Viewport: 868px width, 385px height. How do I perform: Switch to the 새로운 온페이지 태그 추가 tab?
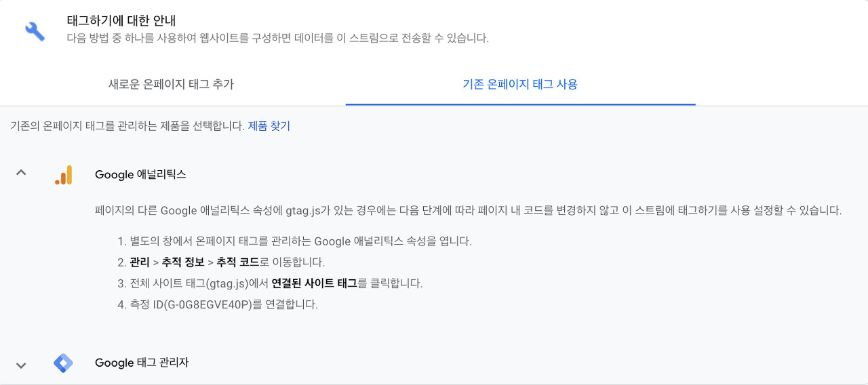pos(172,85)
